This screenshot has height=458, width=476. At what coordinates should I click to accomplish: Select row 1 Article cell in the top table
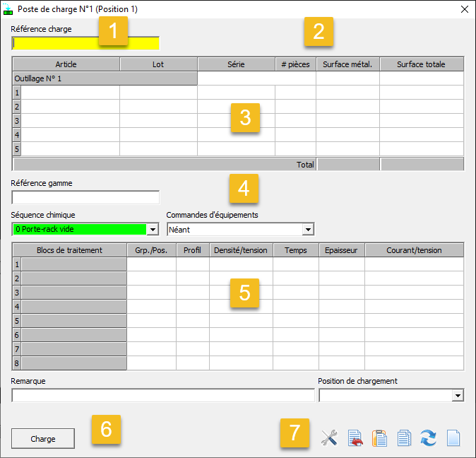pos(70,93)
